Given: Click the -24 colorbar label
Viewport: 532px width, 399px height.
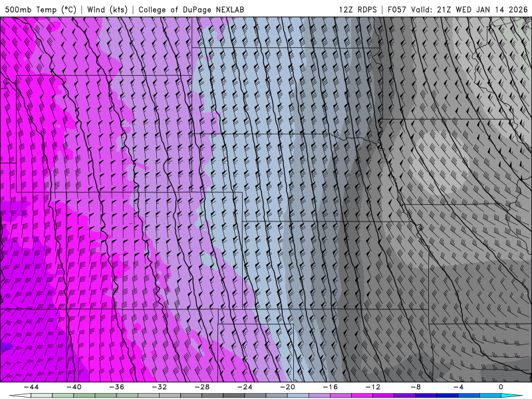Looking at the screenshot, I should [244, 387].
